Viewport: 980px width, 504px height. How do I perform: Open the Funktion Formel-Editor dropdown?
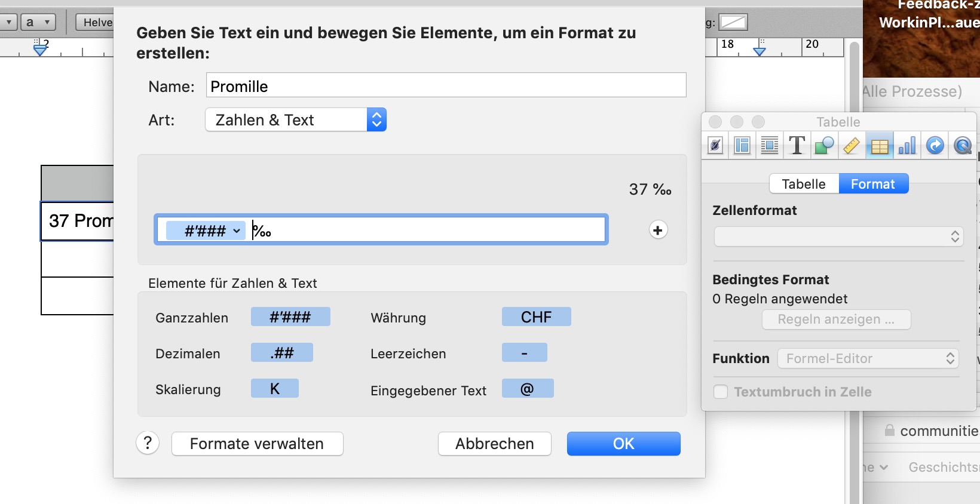tap(868, 358)
